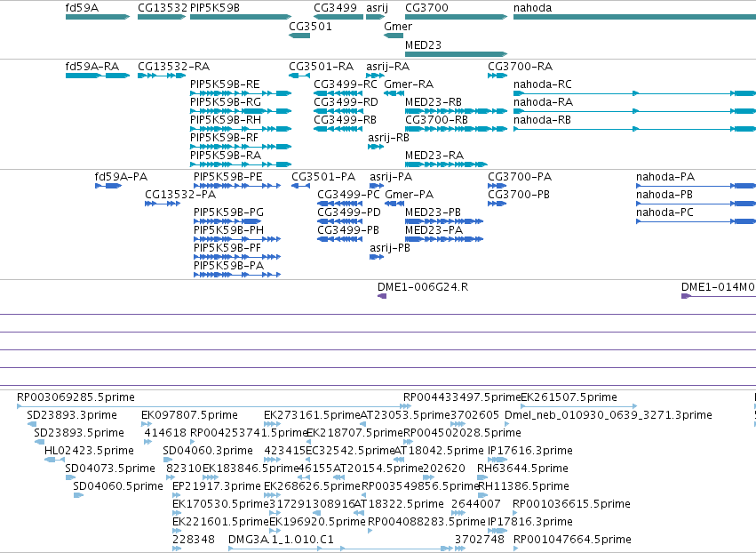The image size is (756, 553).
Task: Select protein PIP5K59B-PE
Action: (228, 177)
